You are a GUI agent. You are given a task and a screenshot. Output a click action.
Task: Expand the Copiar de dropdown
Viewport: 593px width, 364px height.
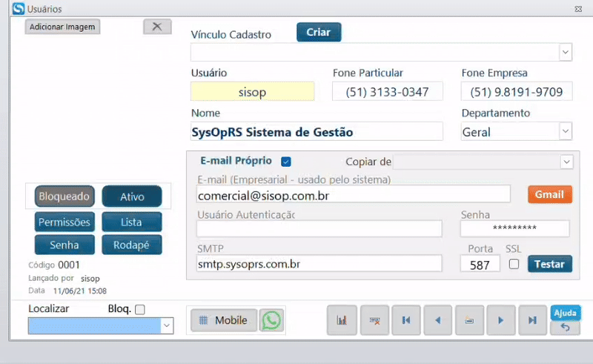pos(566,162)
